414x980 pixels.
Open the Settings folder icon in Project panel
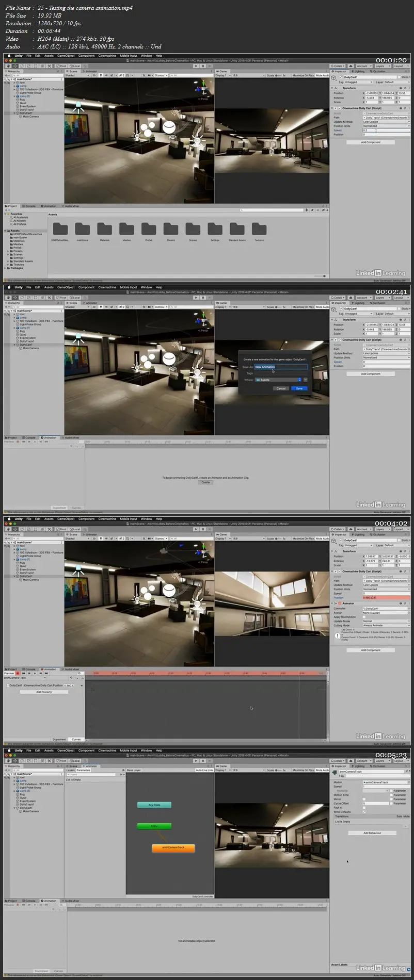coord(215,228)
